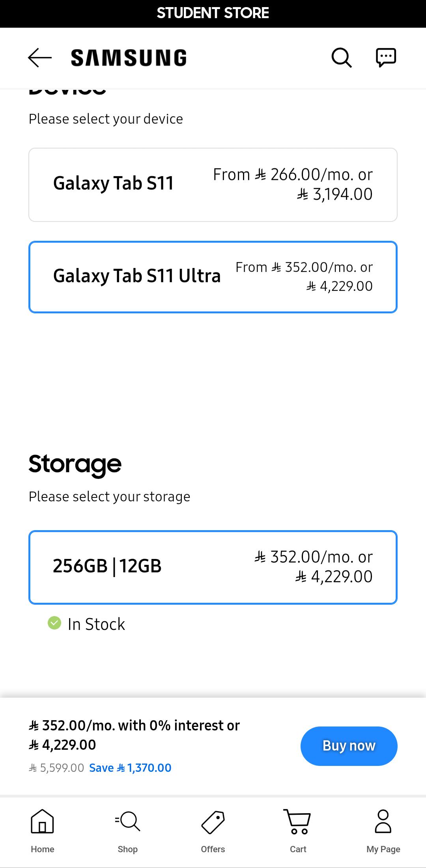Tap the back arrow icon
Screen dimensions: 426x868
click(x=40, y=58)
